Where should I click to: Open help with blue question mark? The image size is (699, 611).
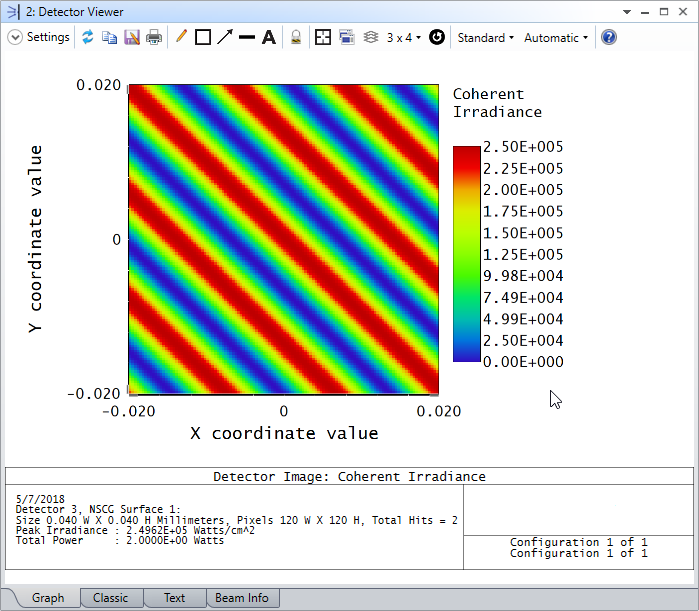[609, 37]
